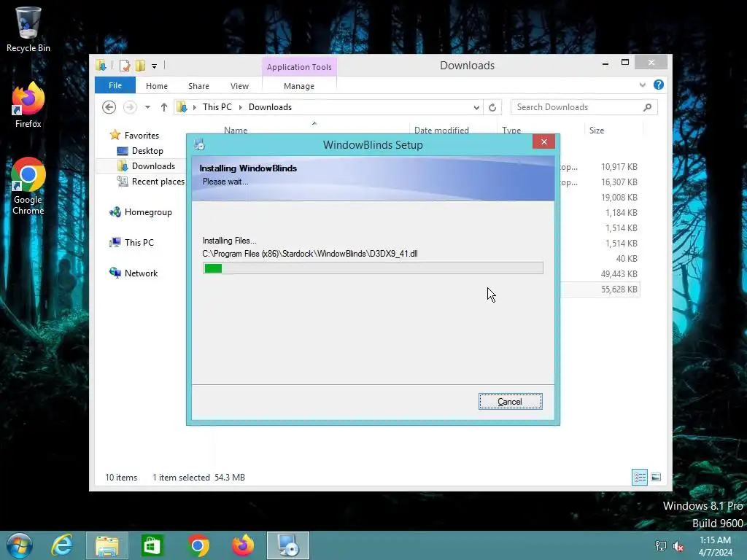Click the 40 KB size cell

(627, 259)
